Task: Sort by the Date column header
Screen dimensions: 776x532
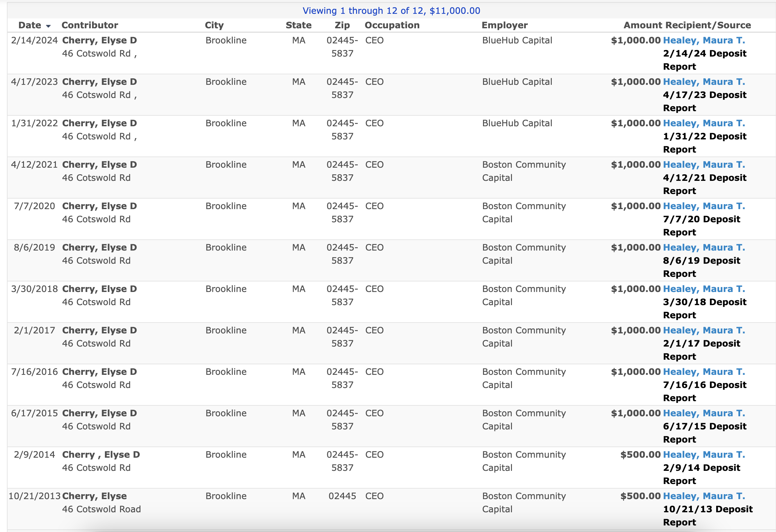Action: 30,25
